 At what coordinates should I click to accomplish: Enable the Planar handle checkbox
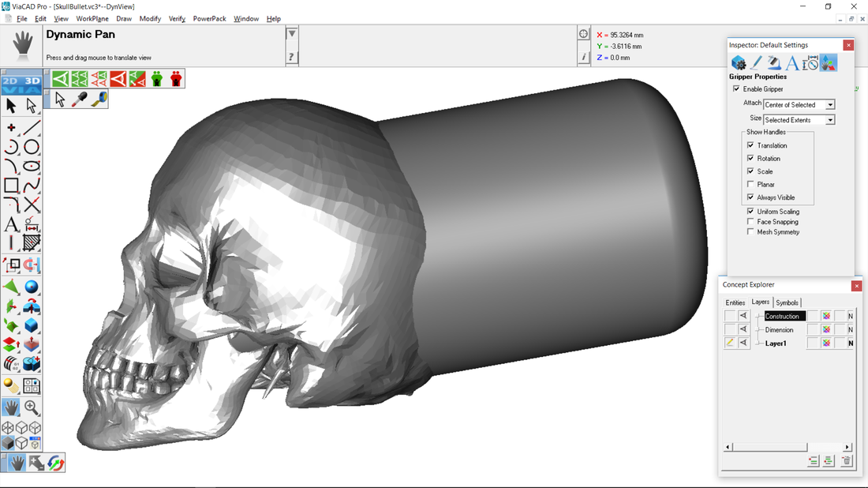[750, 185]
